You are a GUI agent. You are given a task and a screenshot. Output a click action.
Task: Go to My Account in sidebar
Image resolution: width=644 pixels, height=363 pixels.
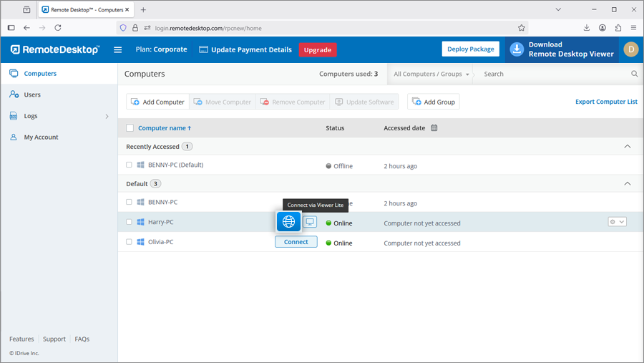[41, 137]
